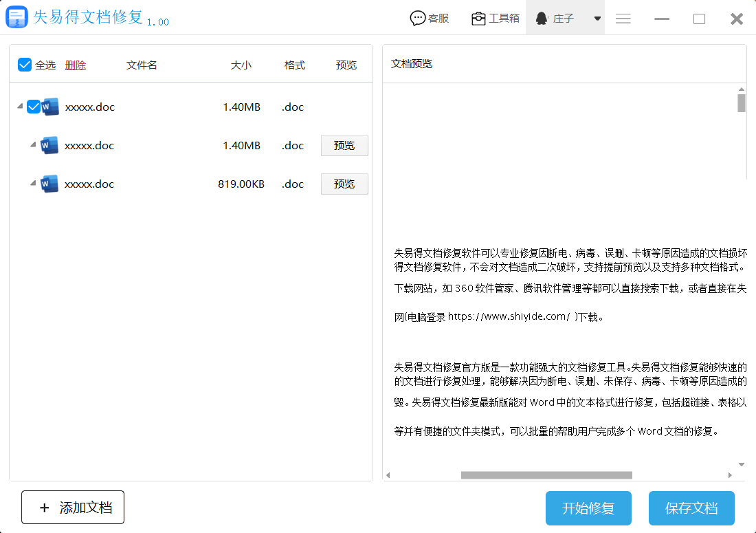Open the hamburger menu icon
Image resolution: width=756 pixels, height=533 pixels.
[623, 19]
